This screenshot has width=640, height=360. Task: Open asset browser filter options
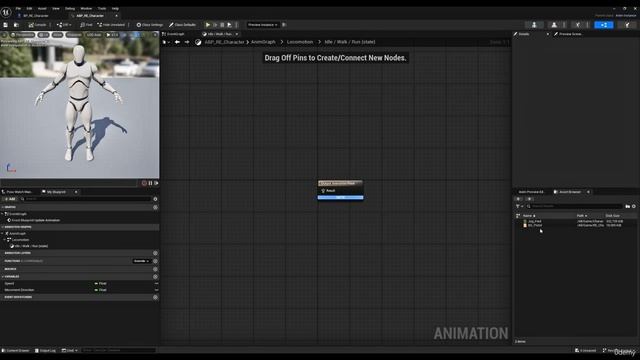click(x=519, y=206)
